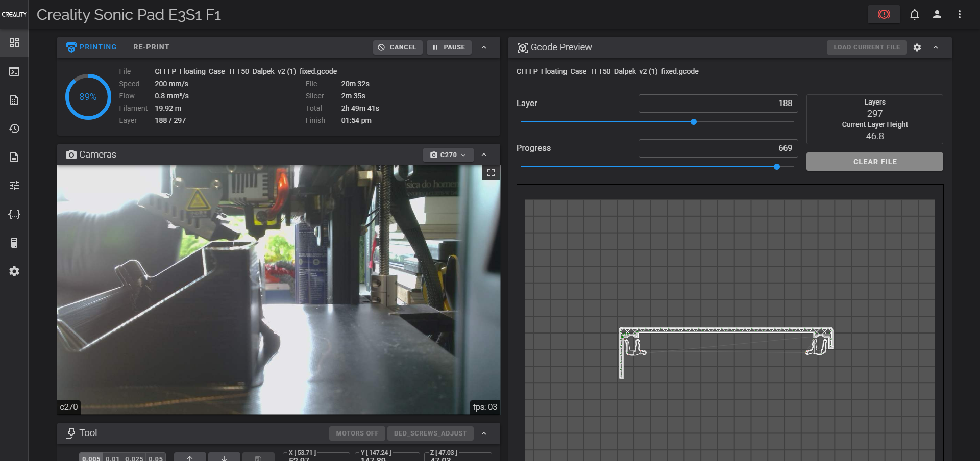Collapse the Tool panel
This screenshot has width=980, height=461.
(484, 433)
